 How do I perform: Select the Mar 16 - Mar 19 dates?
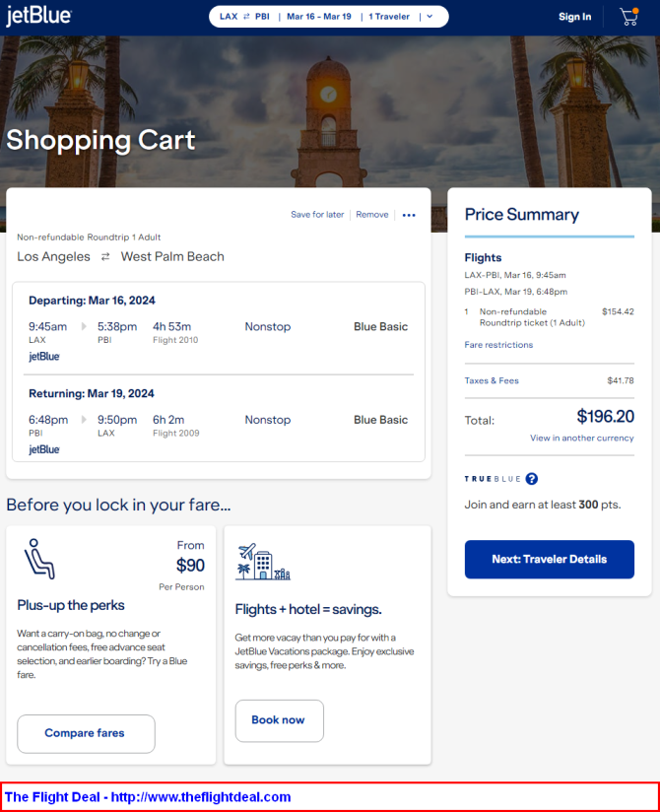pos(318,17)
